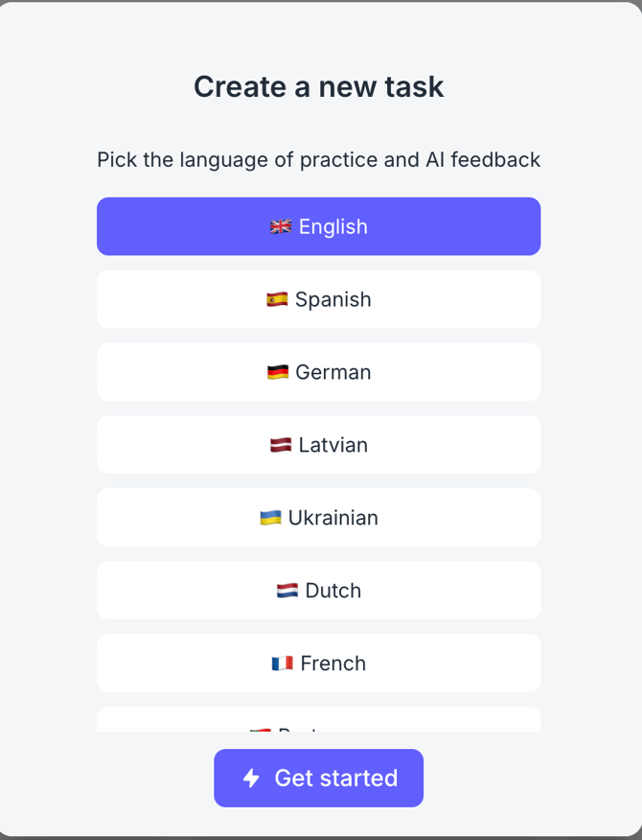Click the French flag icon
This screenshot has width=642, height=840.
point(282,664)
